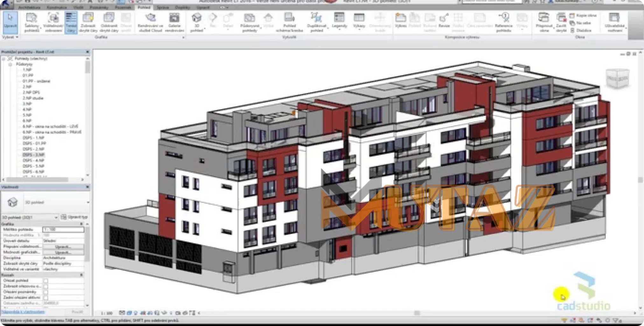The height and width of the screenshot is (326, 644).
Task: Expand the Grafika panel dialog launcher
Action: [183, 38]
